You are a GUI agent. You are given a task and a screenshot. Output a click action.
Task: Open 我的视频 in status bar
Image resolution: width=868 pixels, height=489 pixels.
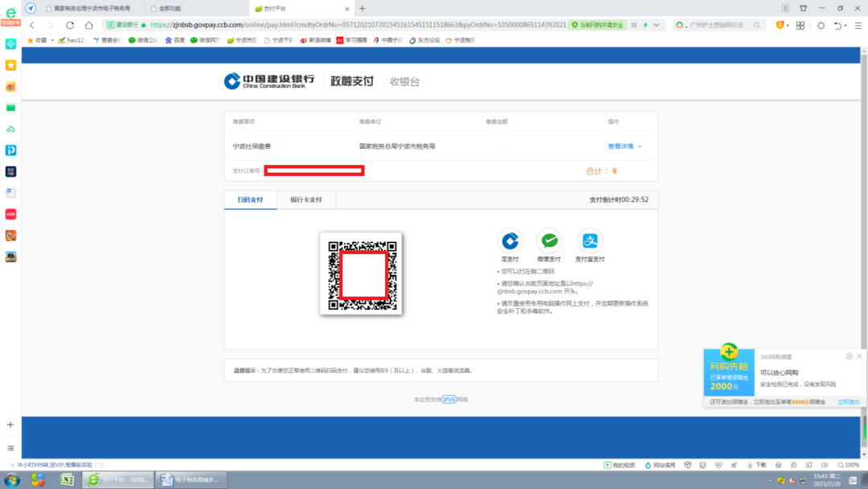[x=620, y=465]
